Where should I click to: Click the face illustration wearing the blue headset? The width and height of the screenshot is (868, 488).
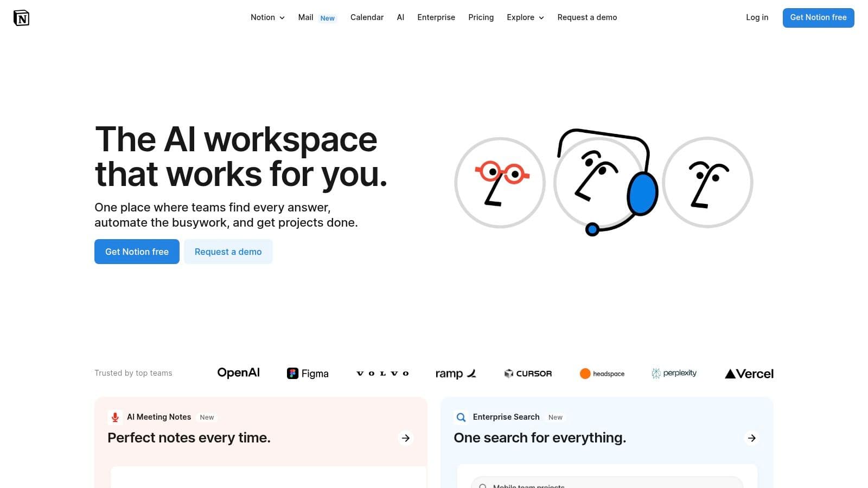(603, 182)
